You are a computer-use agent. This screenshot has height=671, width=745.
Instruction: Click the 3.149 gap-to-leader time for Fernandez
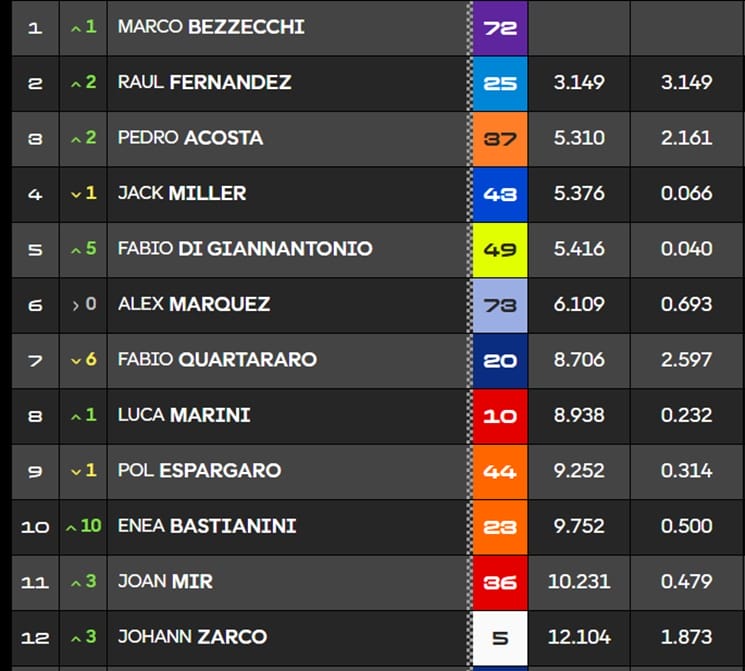tap(579, 82)
